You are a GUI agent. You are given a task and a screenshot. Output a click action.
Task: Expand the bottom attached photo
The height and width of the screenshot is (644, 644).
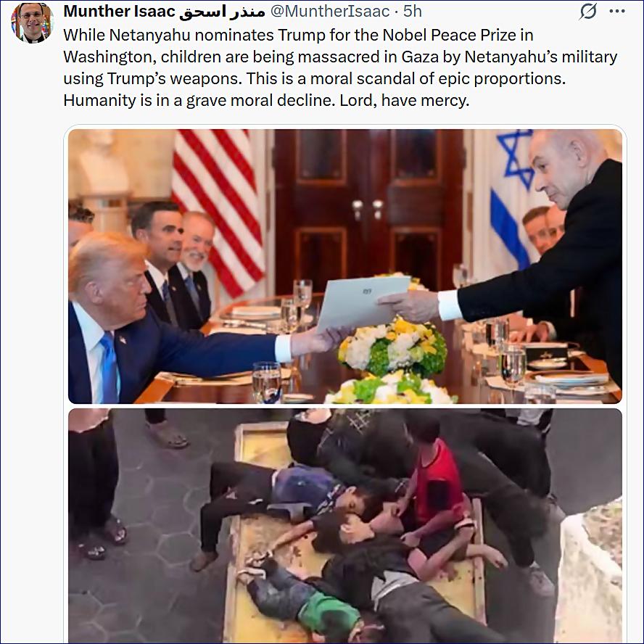[x=345, y=526]
